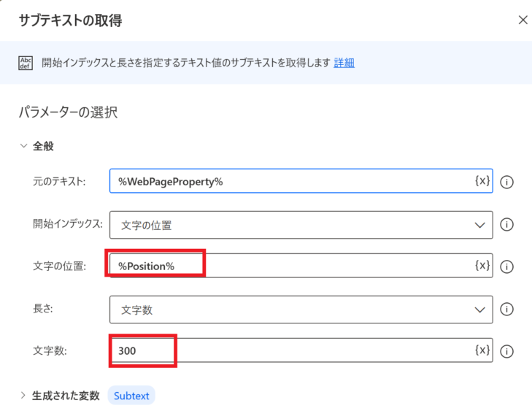The width and height of the screenshot is (532, 411).
Task: Show info for 元のテキスト
Action: 506,183
